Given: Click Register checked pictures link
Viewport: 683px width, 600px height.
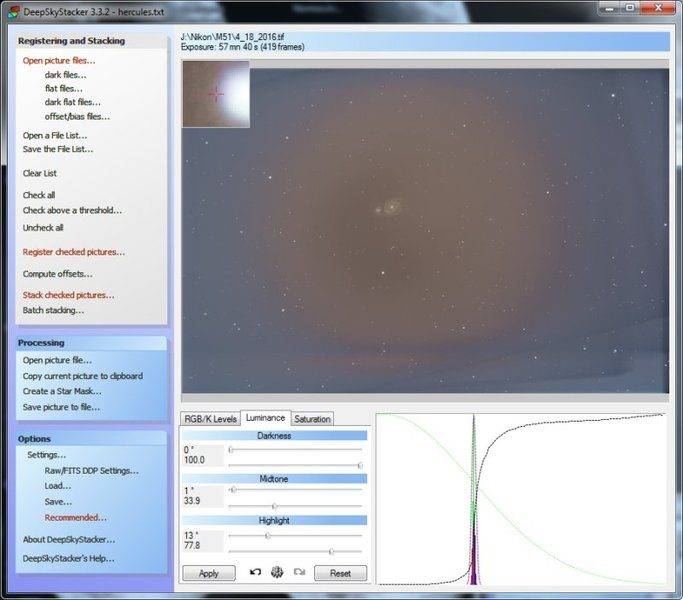Looking at the screenshot, I should coord(74,252).
